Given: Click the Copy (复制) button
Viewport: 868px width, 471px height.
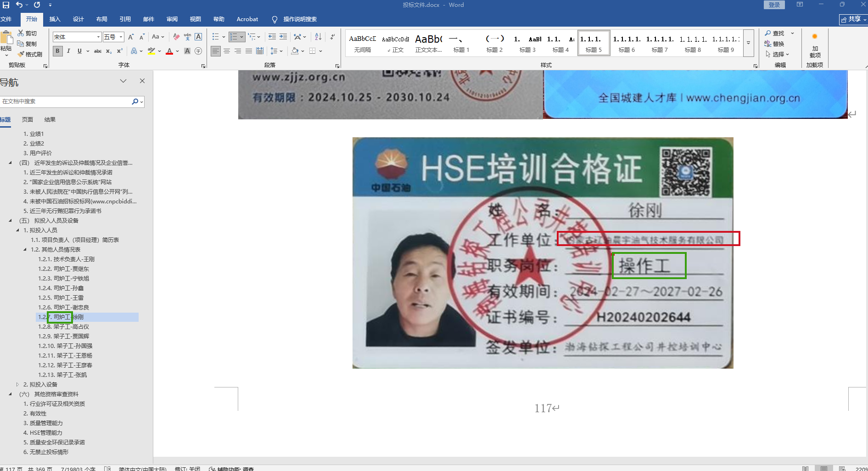Looking at the screenshot, I should [x=27, y=44].
